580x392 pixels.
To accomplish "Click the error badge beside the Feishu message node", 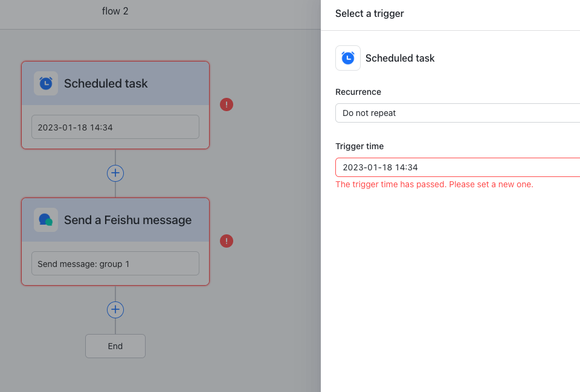I will (227, 241).
